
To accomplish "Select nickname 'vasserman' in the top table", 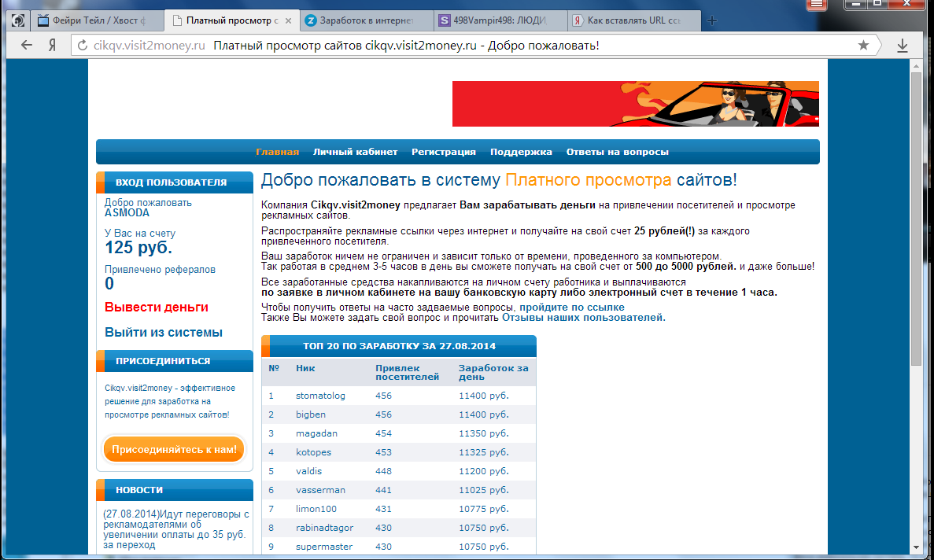I will click(x=320, y=490).
